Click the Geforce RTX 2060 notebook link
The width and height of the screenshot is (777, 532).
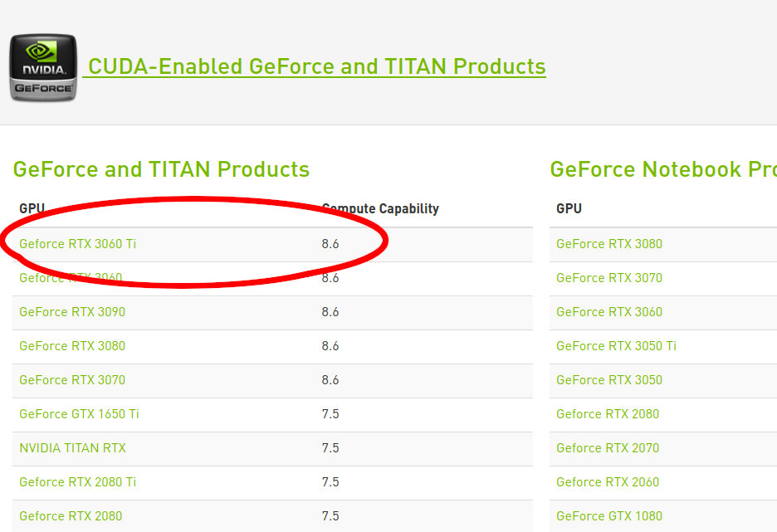(607, 482)
